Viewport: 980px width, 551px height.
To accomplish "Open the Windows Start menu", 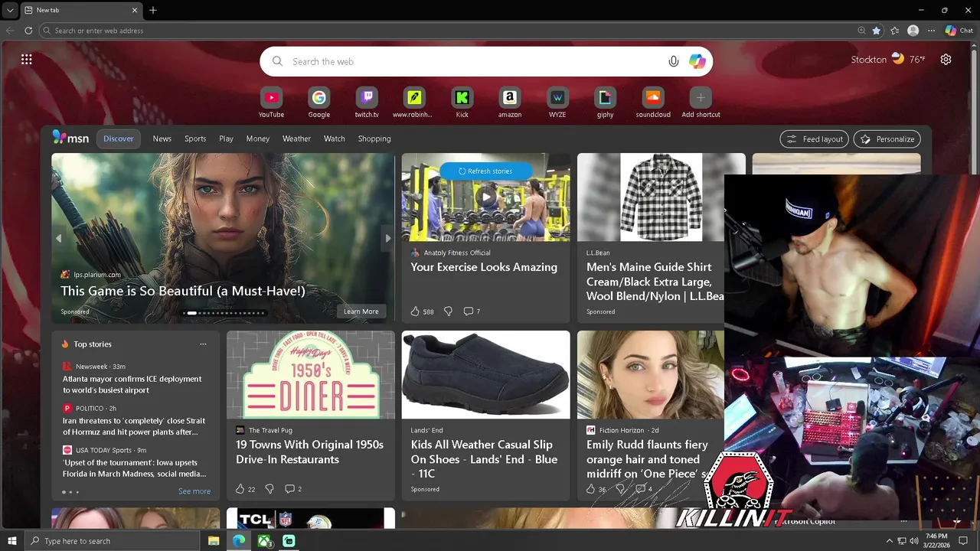I will pos(11,541).
